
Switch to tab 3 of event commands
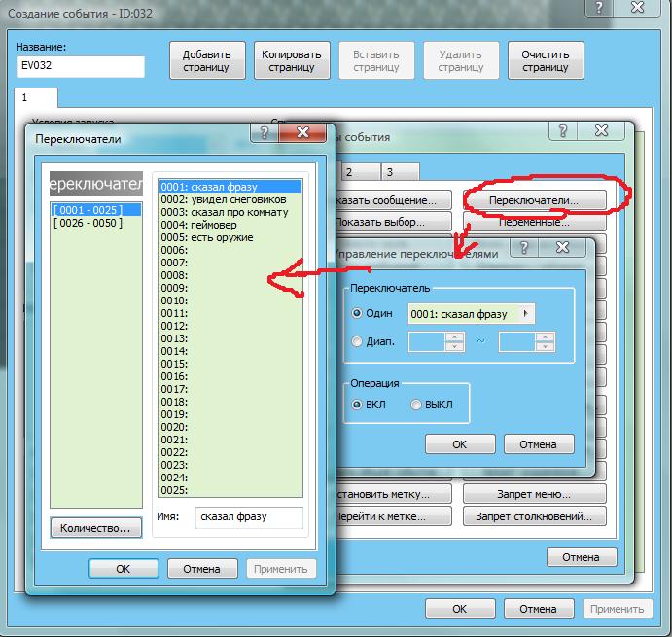[387, 172]
